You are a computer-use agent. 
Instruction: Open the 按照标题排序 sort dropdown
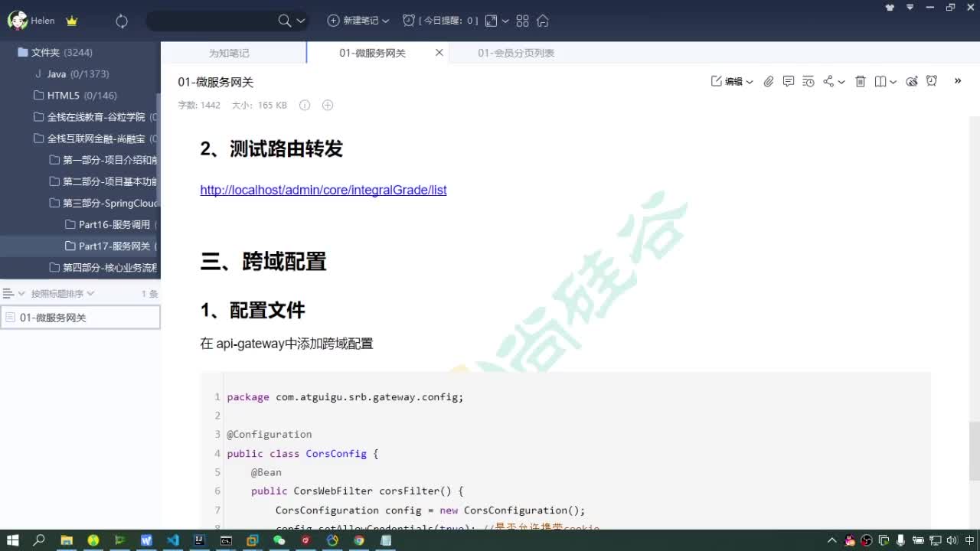[x=62, y=293]
